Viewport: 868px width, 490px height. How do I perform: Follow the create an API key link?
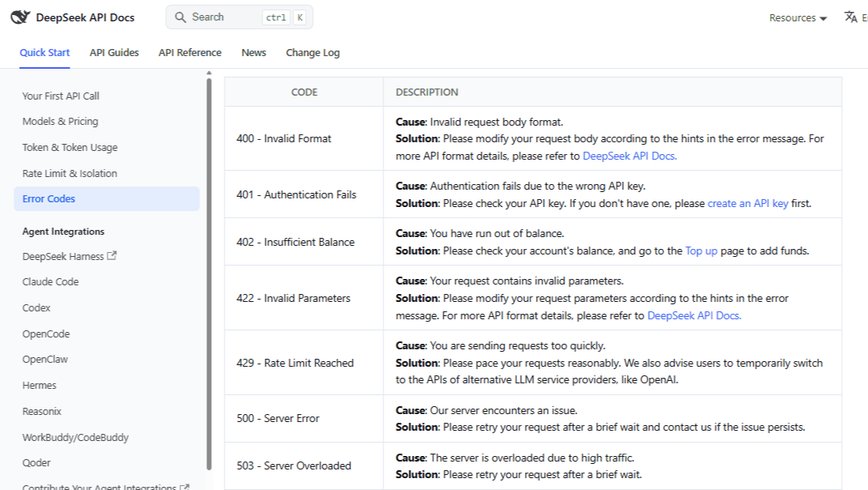748,203
